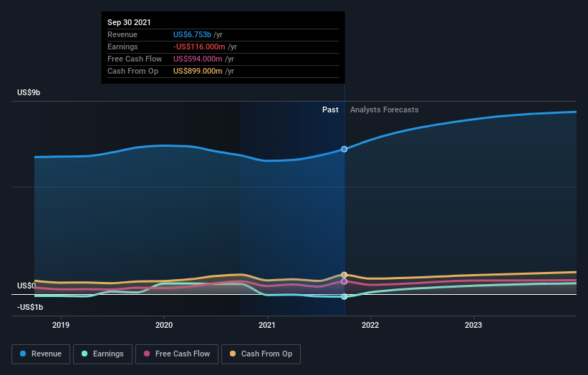Click the US$9b y-axis label

tap(29, 92)
